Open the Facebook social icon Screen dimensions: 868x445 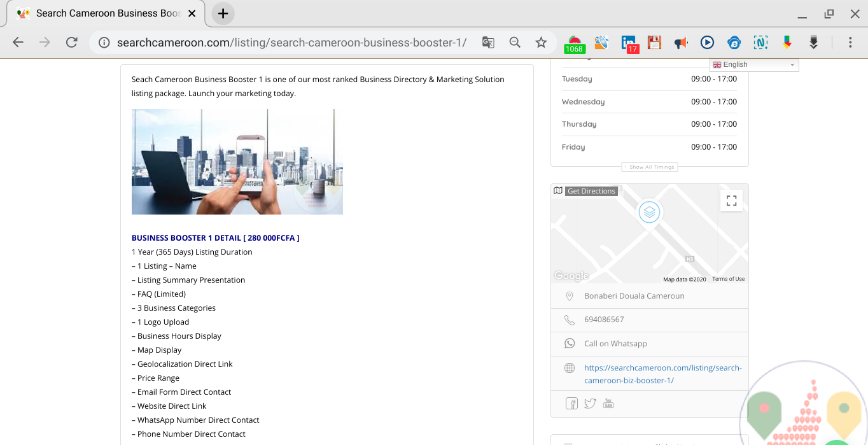(571, 404)
